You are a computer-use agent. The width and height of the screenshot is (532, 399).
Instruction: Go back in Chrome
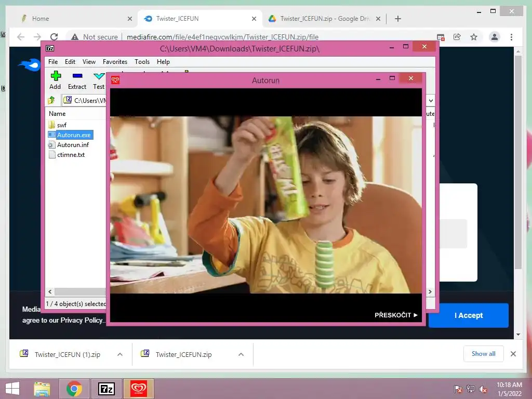tap(21, 37)
